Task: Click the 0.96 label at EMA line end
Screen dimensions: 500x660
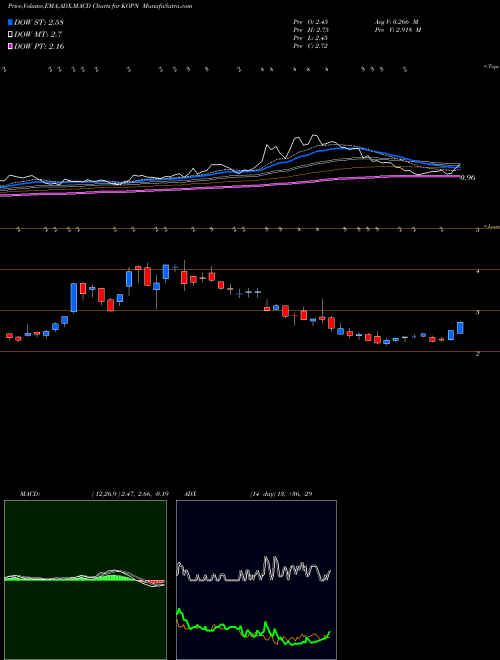Action: click(x=468, y=178)
